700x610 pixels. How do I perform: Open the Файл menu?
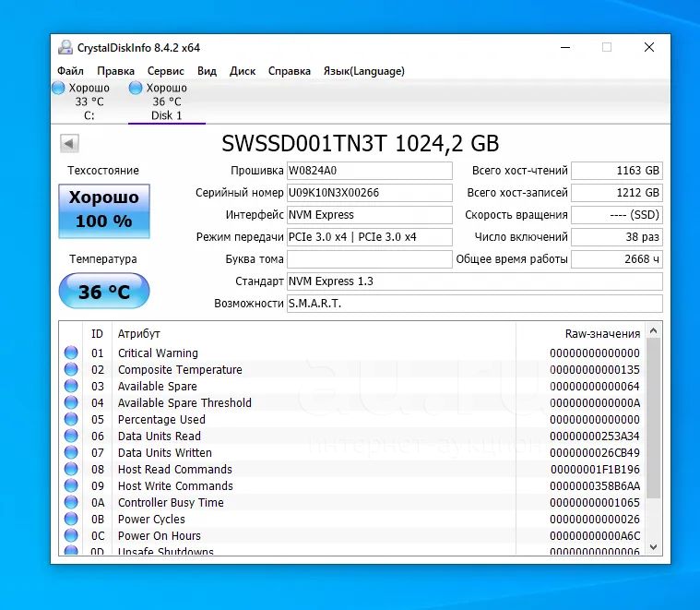coord(70,71)
